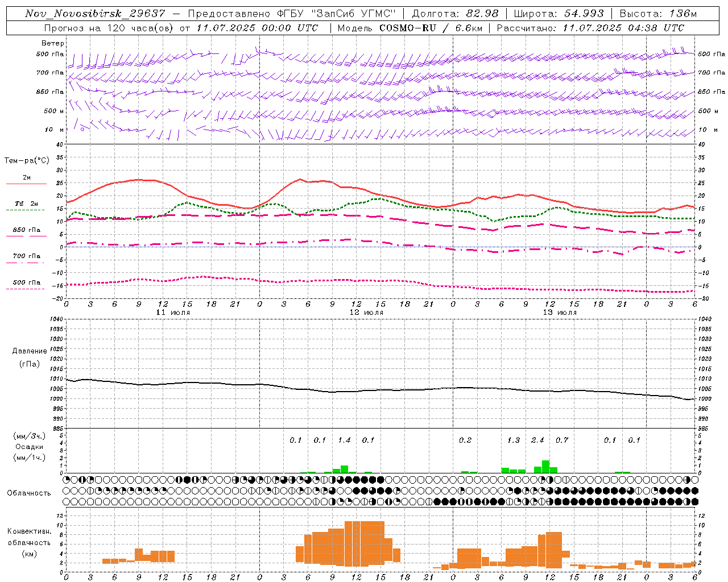This screenshot has height=582, width=728.
Task: Click the Td 2м dew point legend entry
Action: tap(27, 203)
